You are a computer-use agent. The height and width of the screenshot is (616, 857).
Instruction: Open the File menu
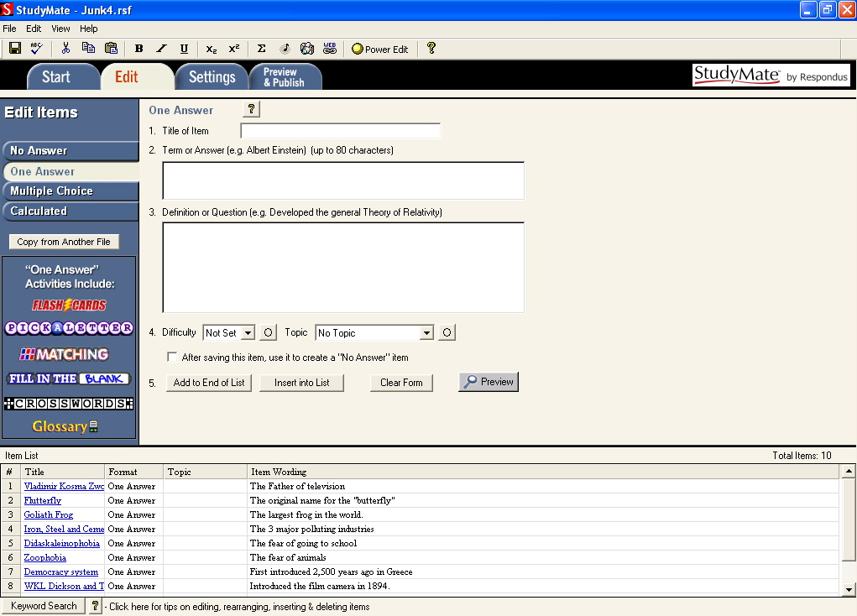point(9,29)
